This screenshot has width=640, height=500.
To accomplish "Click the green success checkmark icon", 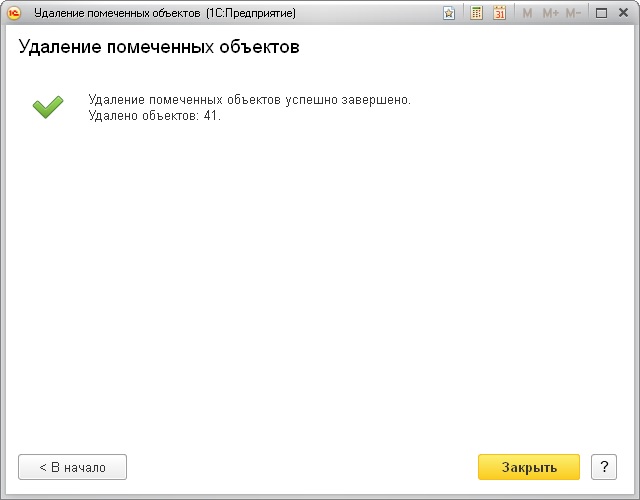I will [47, 107].
